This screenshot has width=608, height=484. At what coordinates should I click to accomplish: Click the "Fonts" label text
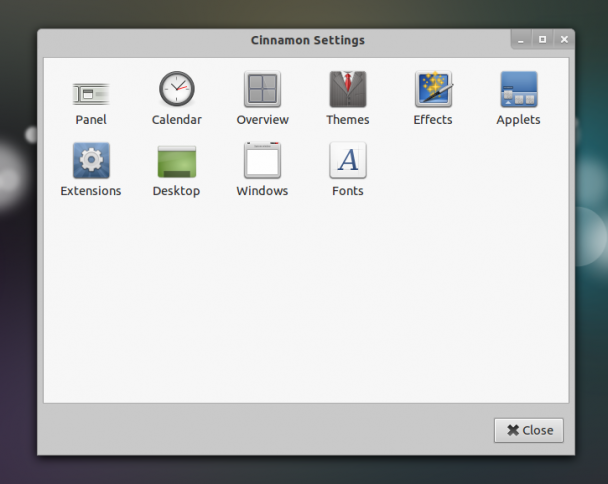click(348, 191)
